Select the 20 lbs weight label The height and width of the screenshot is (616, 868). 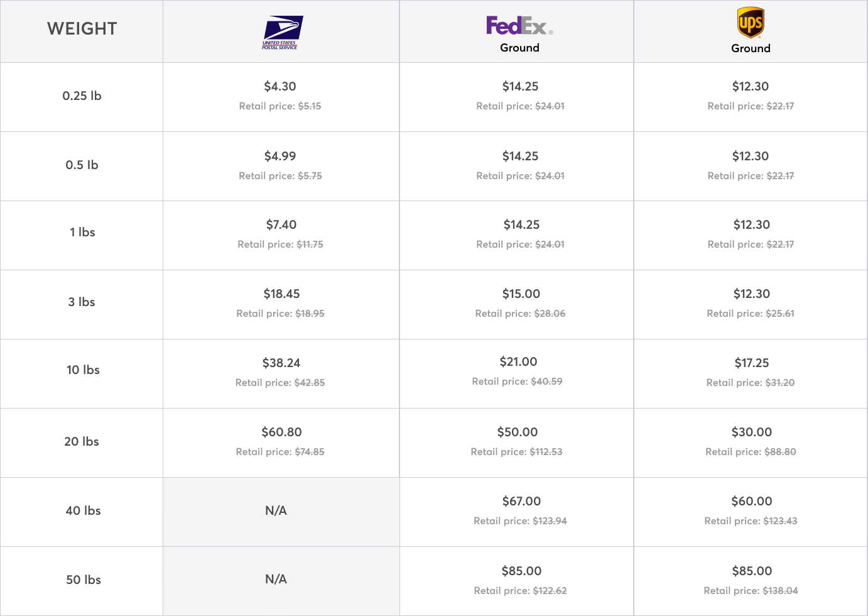pos(82,441)
